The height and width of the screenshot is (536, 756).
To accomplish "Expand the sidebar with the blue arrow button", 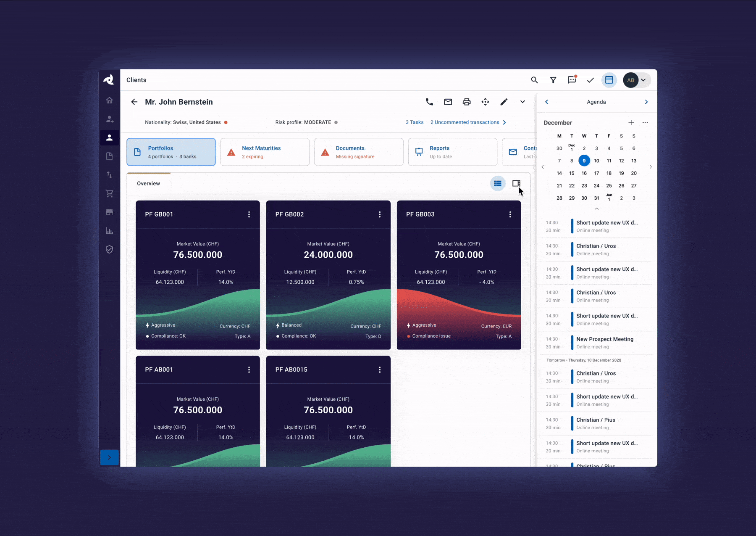I will 109,457.
